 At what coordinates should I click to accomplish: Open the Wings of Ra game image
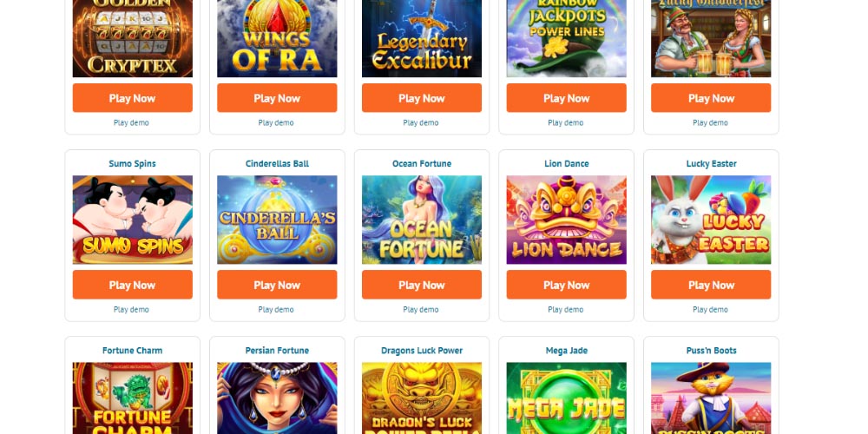277,38
